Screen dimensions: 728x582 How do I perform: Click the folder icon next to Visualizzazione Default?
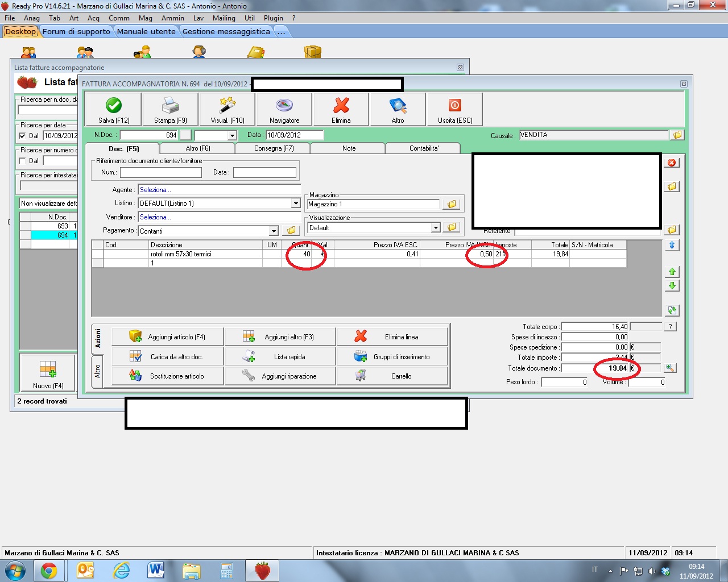tap(452, 227)
